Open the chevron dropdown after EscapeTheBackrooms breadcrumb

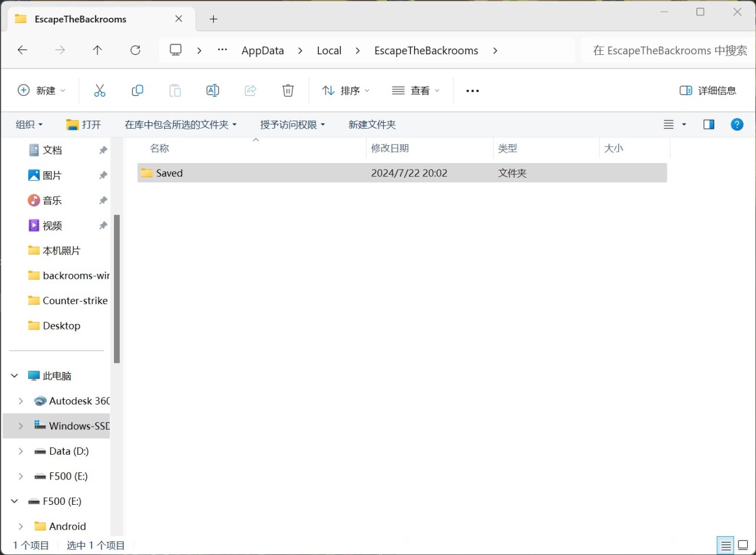click(x=495, y=50)
